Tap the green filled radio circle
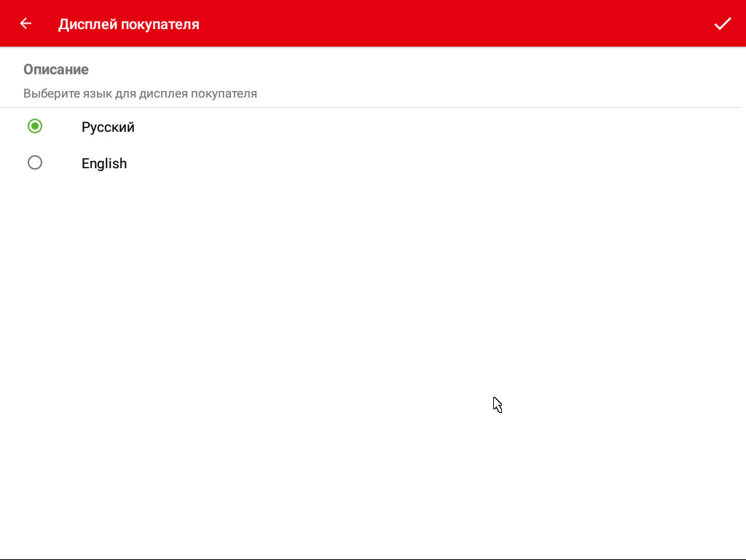746x560 pixels. point(35,127)
